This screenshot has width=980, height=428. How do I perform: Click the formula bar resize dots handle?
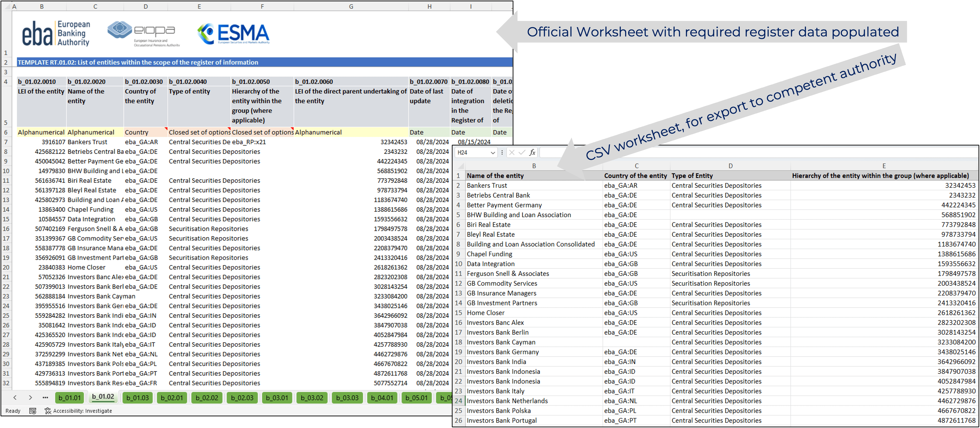(x=502, y=153)
